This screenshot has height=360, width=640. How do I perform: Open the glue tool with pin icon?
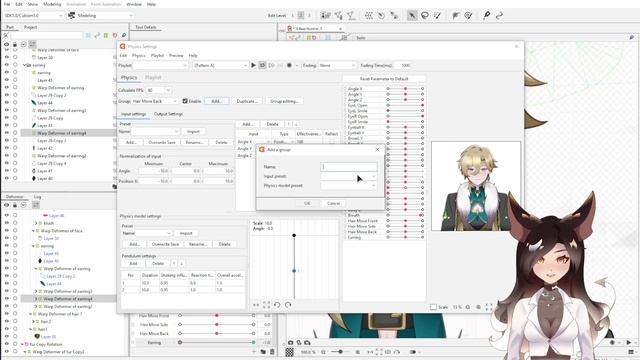[486, 16]
